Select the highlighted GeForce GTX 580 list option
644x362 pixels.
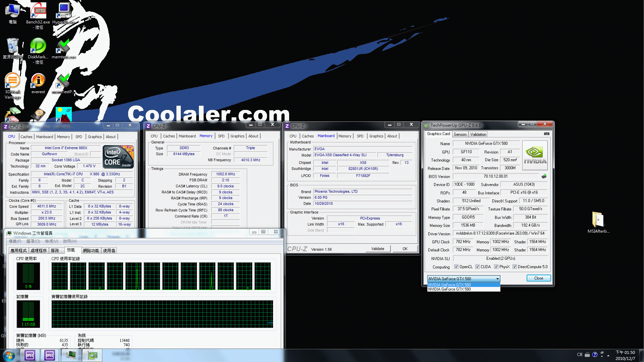pyautogui.click(x=464, y=285)
